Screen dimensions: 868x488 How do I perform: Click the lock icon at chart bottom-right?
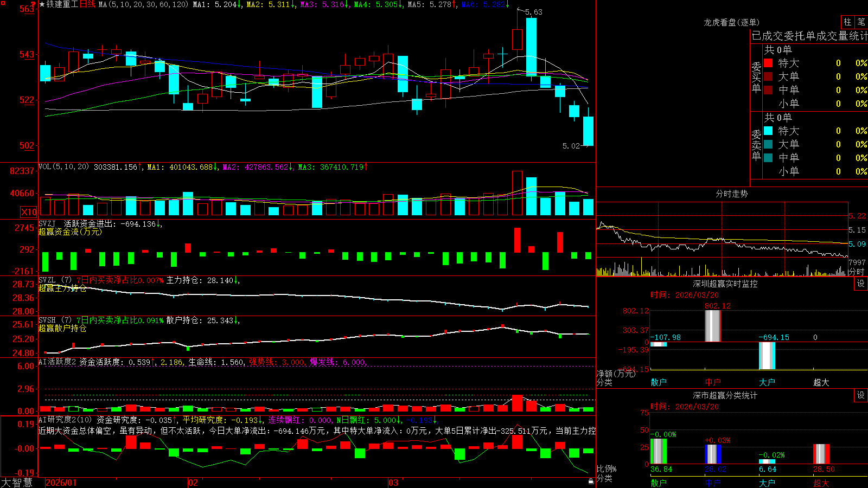tap(591, 481)
